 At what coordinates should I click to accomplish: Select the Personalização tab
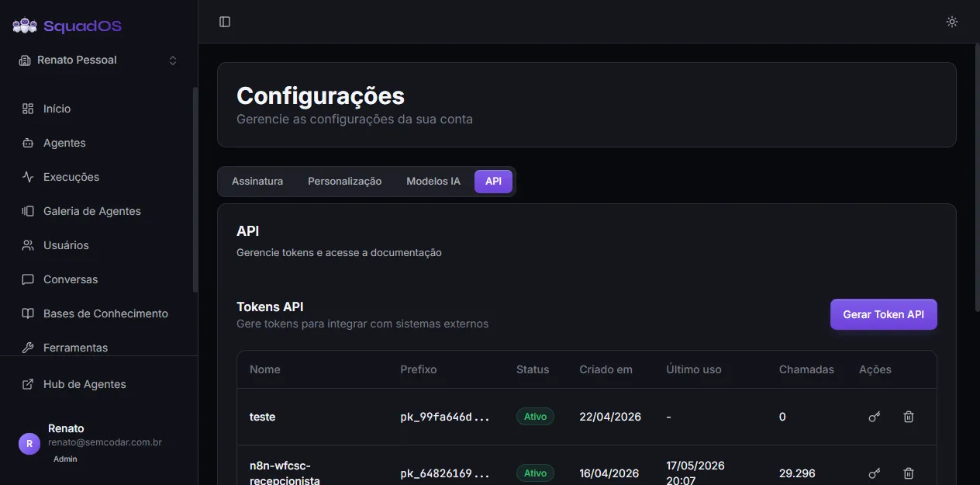(345, 181)
